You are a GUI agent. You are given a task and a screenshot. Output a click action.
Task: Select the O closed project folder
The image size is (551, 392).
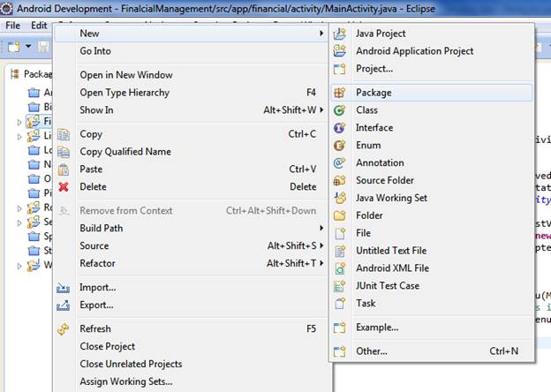(40, 179)
